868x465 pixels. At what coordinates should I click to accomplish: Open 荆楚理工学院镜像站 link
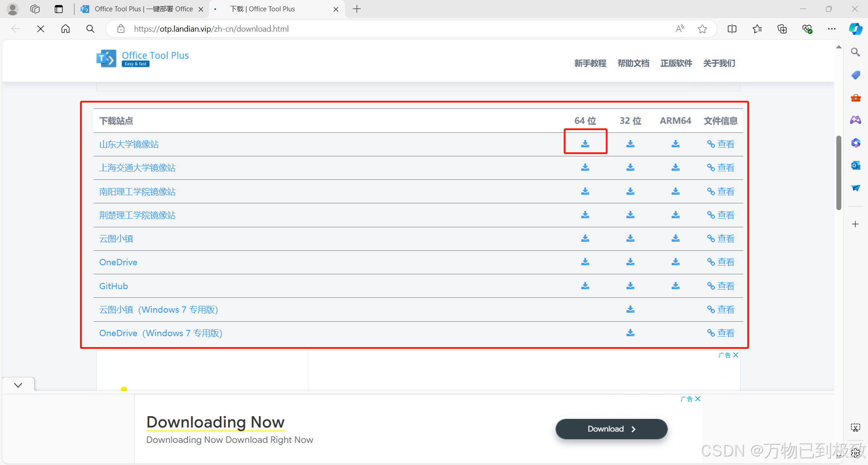tap(137, 215)
